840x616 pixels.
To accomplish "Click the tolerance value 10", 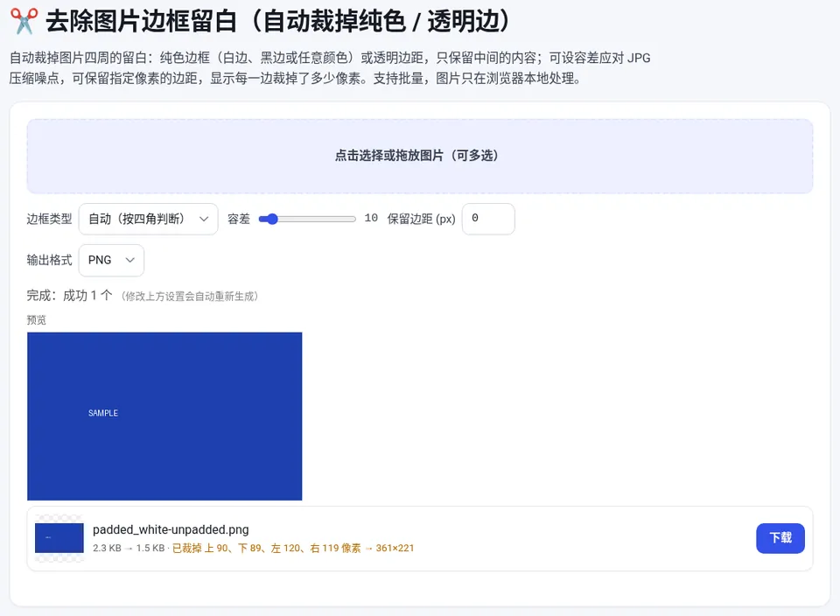I will pos(371,218).
